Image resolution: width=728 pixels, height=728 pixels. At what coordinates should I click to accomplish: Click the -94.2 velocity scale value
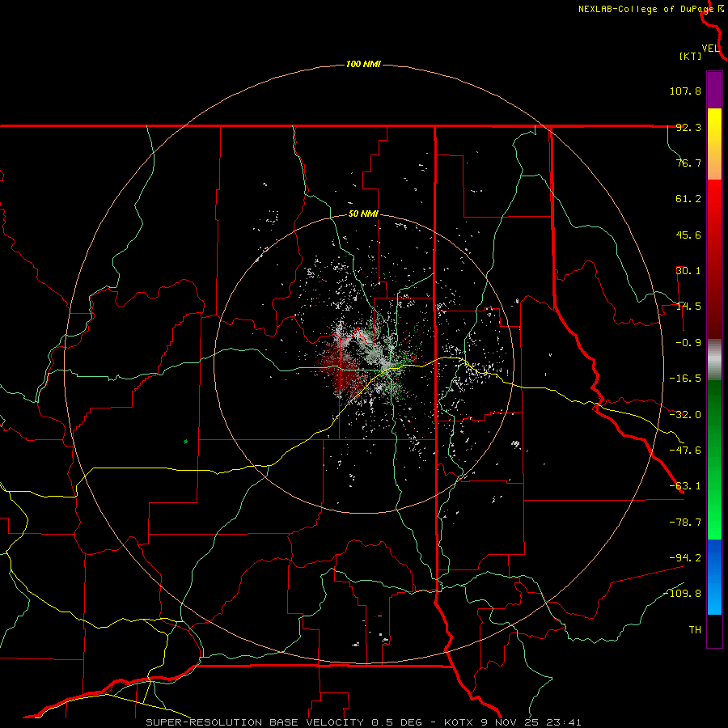pyautogui.click(x=685, y=558)
